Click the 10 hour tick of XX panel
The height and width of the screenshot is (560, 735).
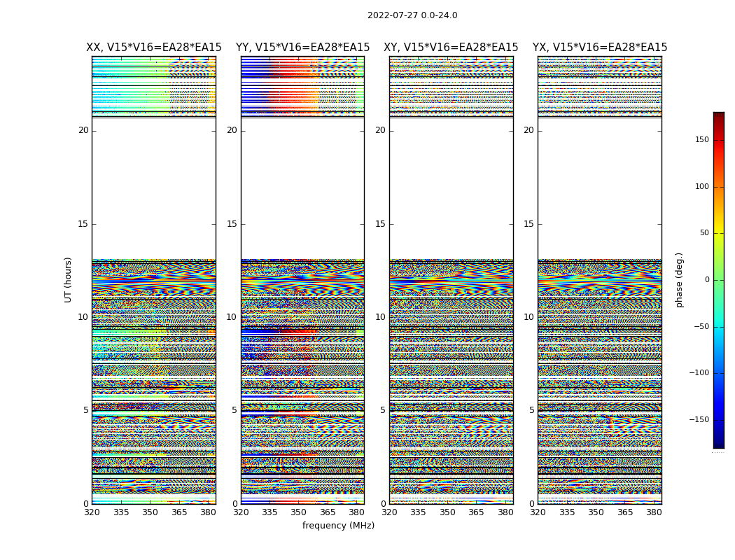coord(83,317)
